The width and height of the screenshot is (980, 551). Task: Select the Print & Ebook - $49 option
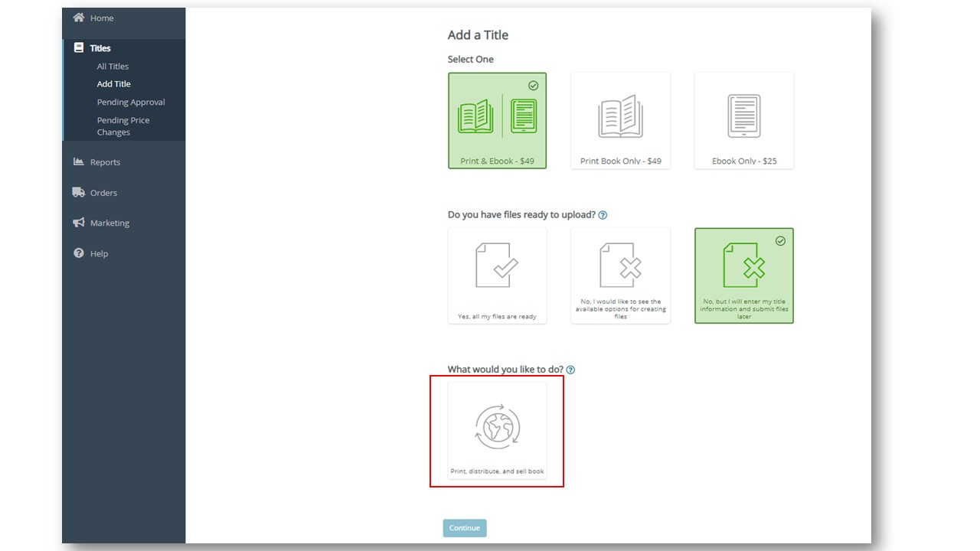pyautogui.click(x=498, y=121)
